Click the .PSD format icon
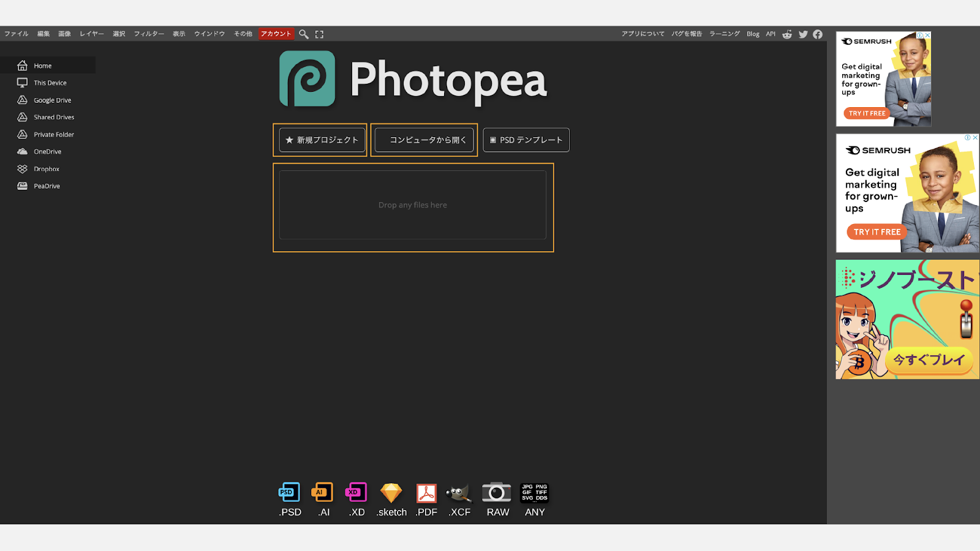The height and width of the screenshot is (551, 980). (290, 492)
